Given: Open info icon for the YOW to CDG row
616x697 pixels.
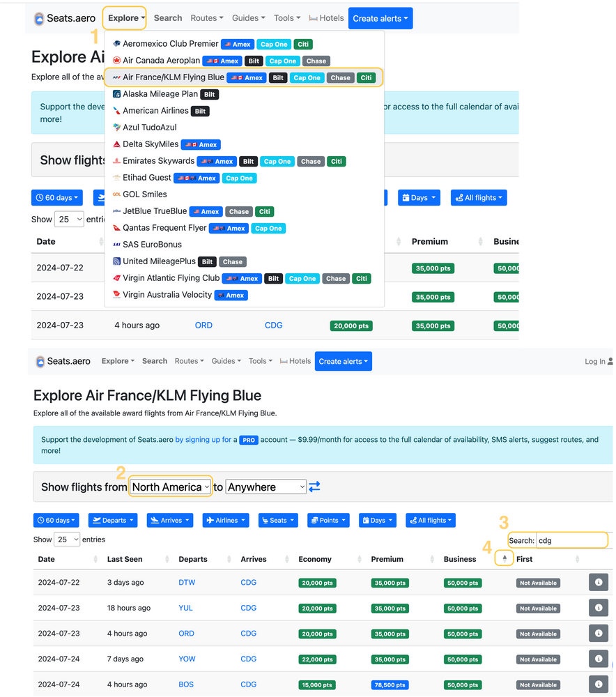Looking at the screenshot, I should click(x=598, y=659).
